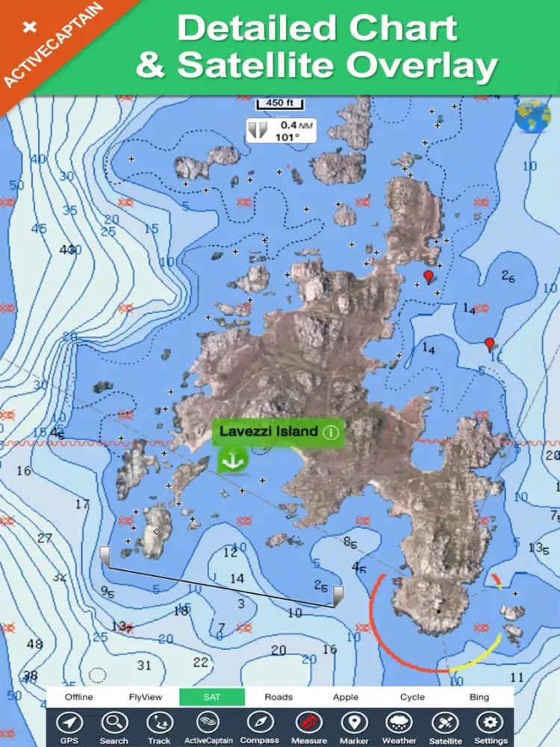
Task: Open ActiveCaptain from the toolbar
Action: 208,723
